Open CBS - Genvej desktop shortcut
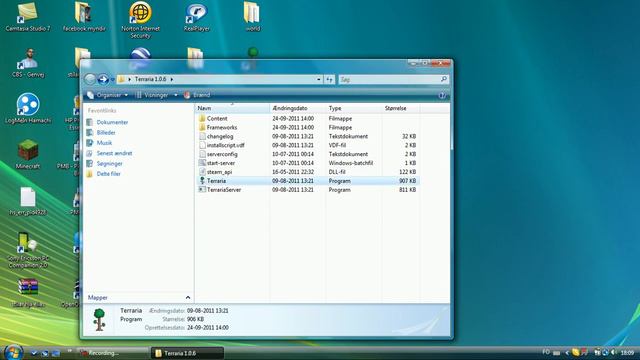Image resolution: width=640 pixels, height=360 pixels. click(28, 62)
